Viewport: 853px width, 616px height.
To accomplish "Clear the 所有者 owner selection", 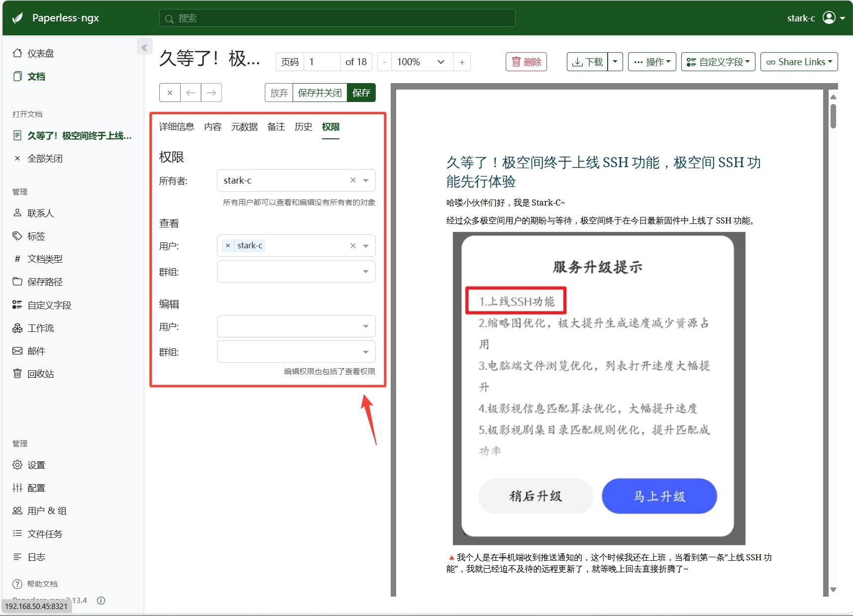I will pyautogui.click(x=353, y=180).
